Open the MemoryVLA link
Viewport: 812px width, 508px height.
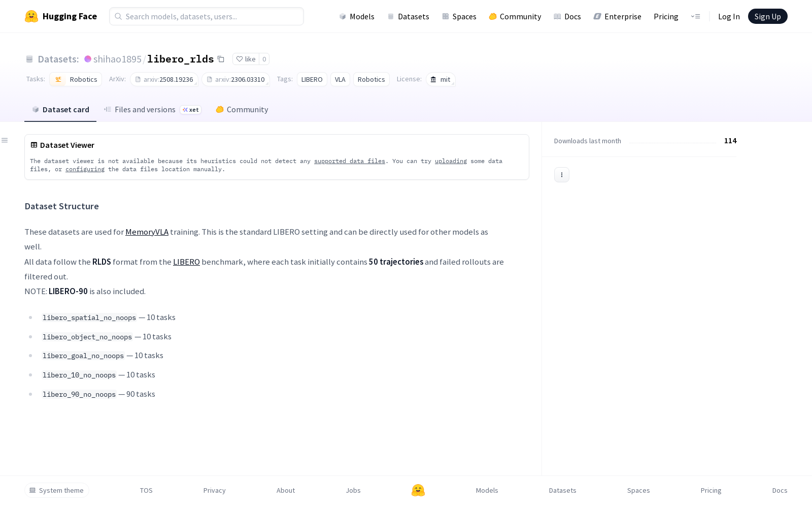click(x=147, y=232)
